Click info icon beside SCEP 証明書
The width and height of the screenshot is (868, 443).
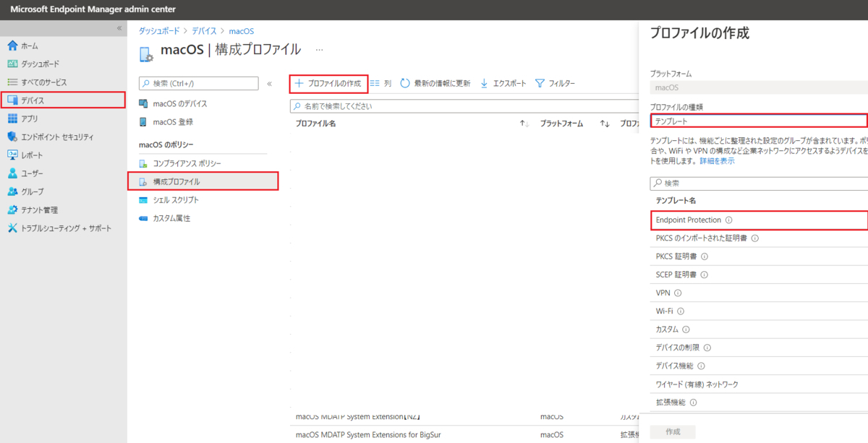[704, 275]
